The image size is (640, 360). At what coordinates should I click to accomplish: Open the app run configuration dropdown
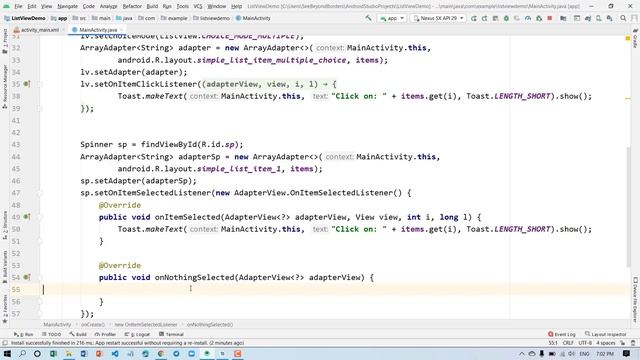[x=392, y=18]
